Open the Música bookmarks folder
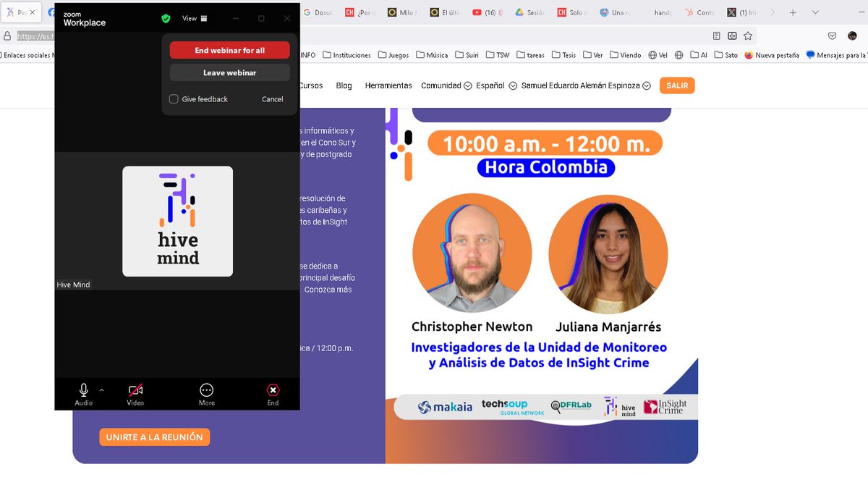This screenshot has width=868, height=480. (431, 55)
